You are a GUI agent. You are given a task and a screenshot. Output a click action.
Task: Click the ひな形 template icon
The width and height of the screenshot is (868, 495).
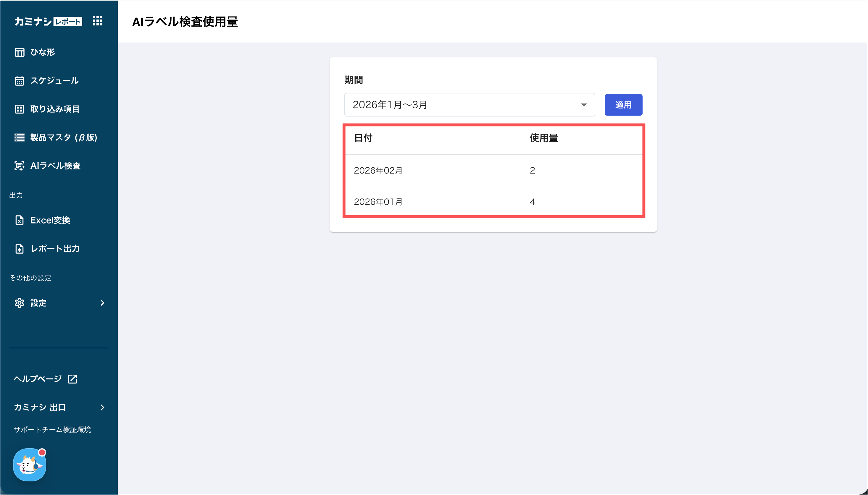pos(20,52)
